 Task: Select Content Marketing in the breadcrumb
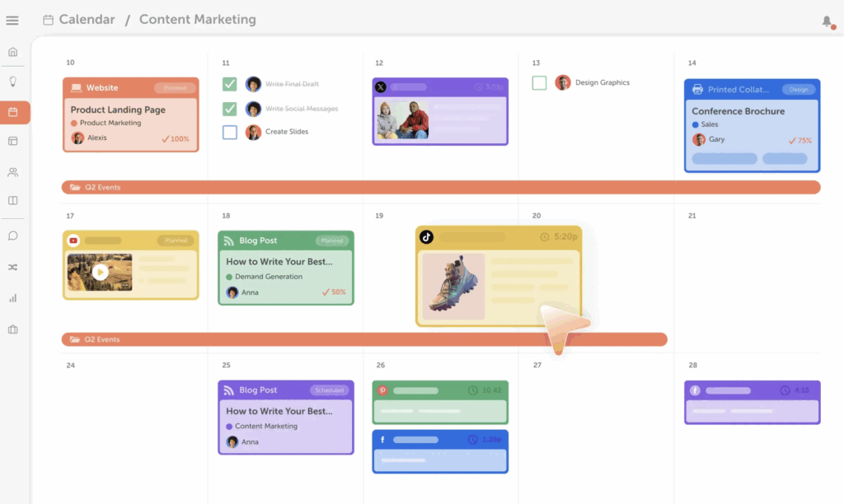pyautogui.click(x=196, y=19)
